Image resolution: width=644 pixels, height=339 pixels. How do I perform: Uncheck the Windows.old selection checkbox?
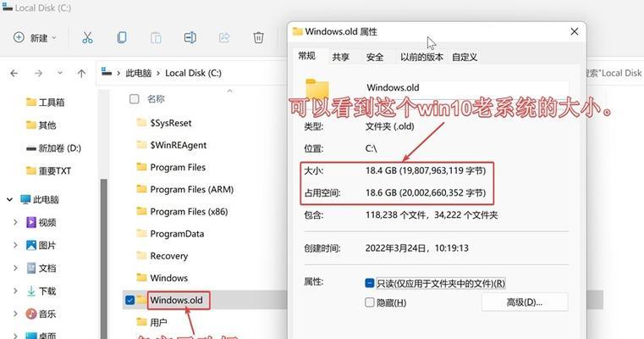point(129,300)
